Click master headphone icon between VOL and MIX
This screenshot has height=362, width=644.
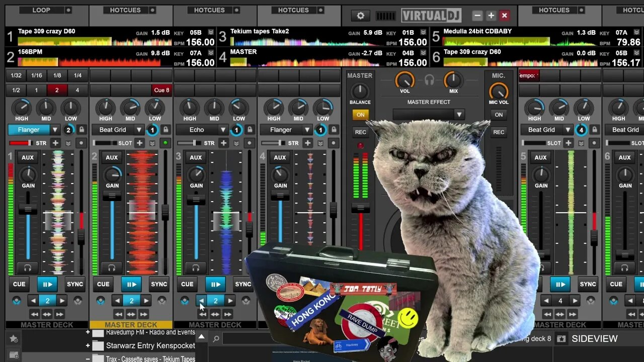429,79
